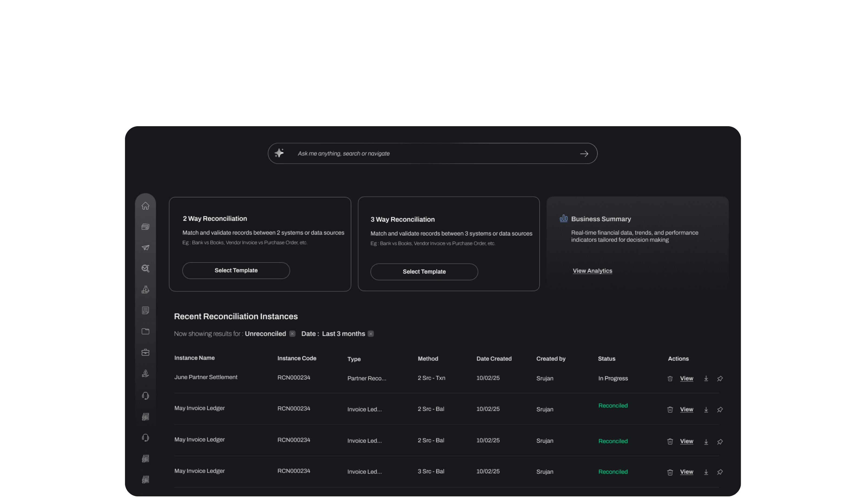Open the paper plane sidebar icon
The height and width of the screenshot is (504, 866).
tap(145, 248)
